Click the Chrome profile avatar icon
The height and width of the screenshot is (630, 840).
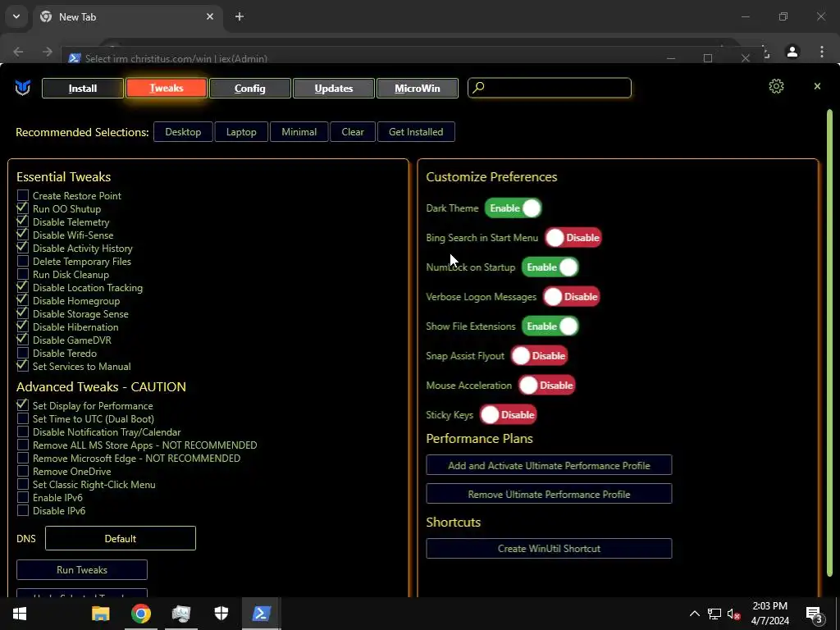click(792, 52)
